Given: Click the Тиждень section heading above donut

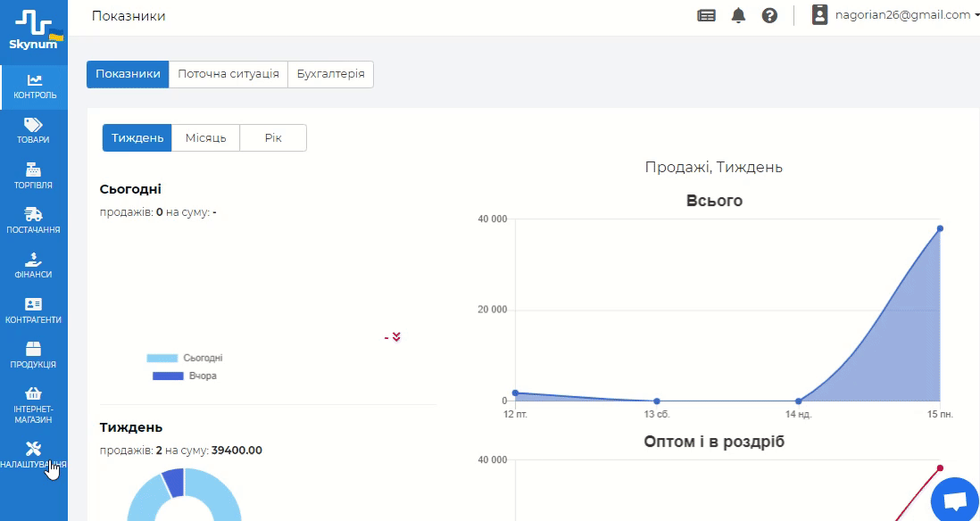Looking at the screenshot, I should pyautogui.click(x=131, y=427).
